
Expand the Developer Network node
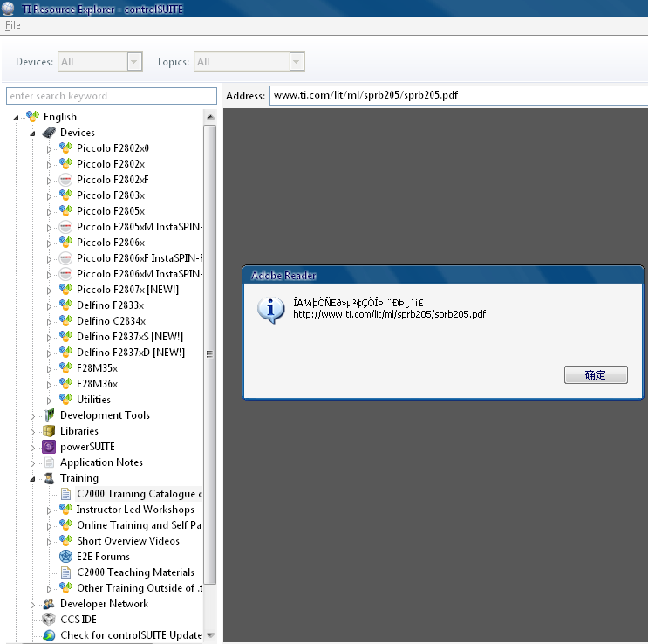pos(32,605)
